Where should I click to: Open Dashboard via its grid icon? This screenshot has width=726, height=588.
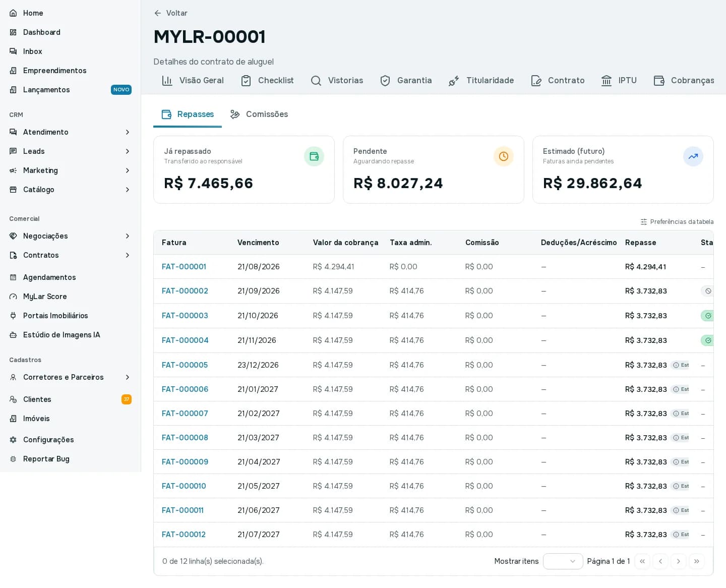(x=13, y=32)
